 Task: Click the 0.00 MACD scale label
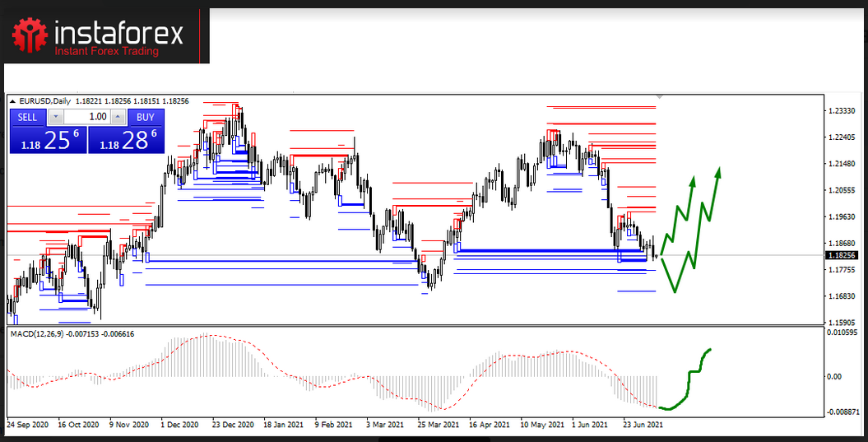(834, 377)
